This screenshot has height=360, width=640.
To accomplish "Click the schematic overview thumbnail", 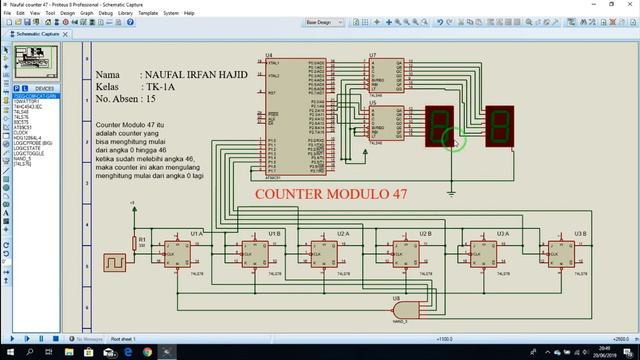I will click(x=36, y=62).
